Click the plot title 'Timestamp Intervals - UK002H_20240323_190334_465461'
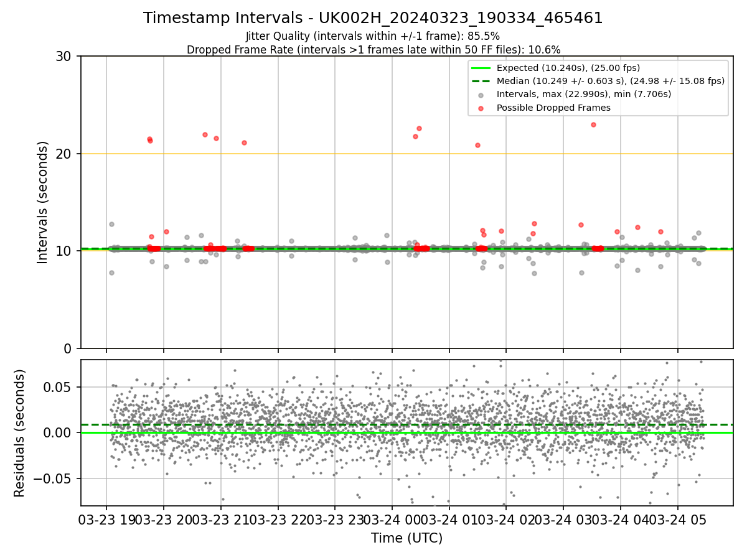The width and height of the screenshot is (747, 560). tap(373, 18)
